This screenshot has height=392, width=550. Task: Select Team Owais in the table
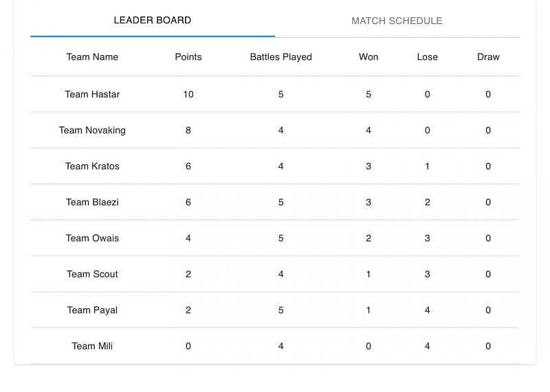92,238
